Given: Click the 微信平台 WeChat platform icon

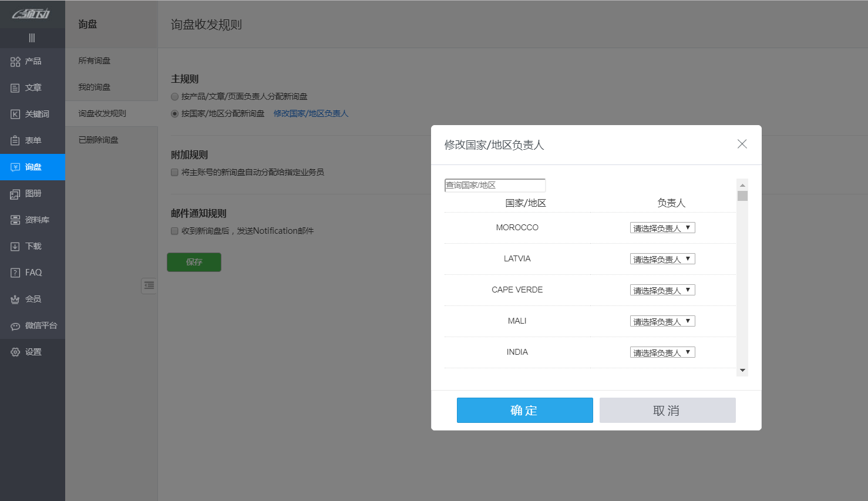Looking at the screenshot, I should (x=15, y=326).
